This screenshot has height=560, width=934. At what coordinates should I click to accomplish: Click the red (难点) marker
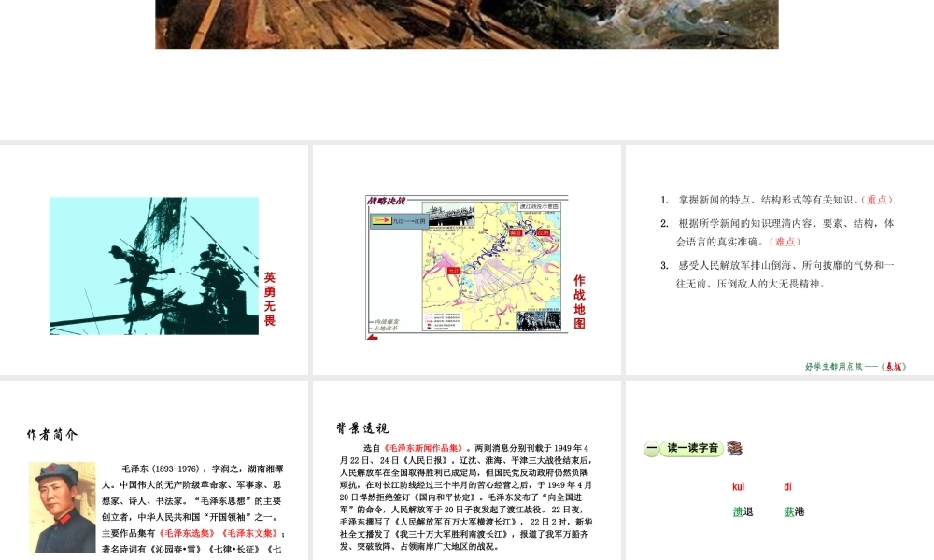point(785,242)
